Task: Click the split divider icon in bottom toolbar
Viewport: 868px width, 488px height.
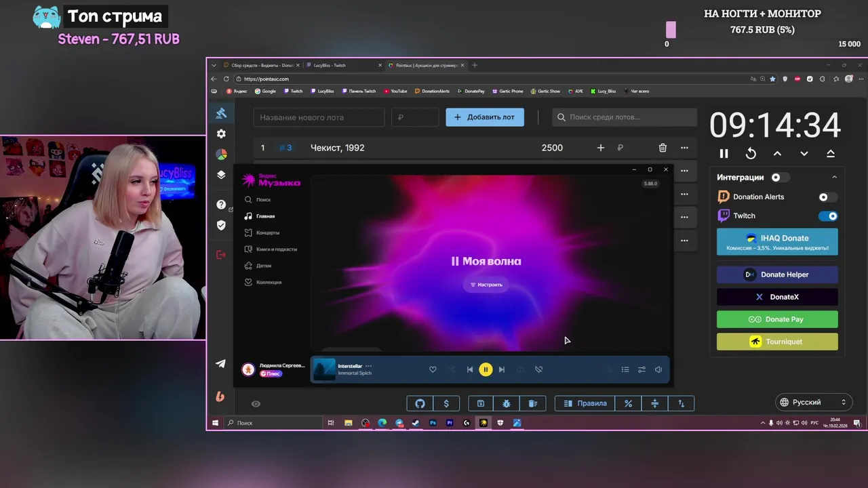Action: [x=655, y=403]
